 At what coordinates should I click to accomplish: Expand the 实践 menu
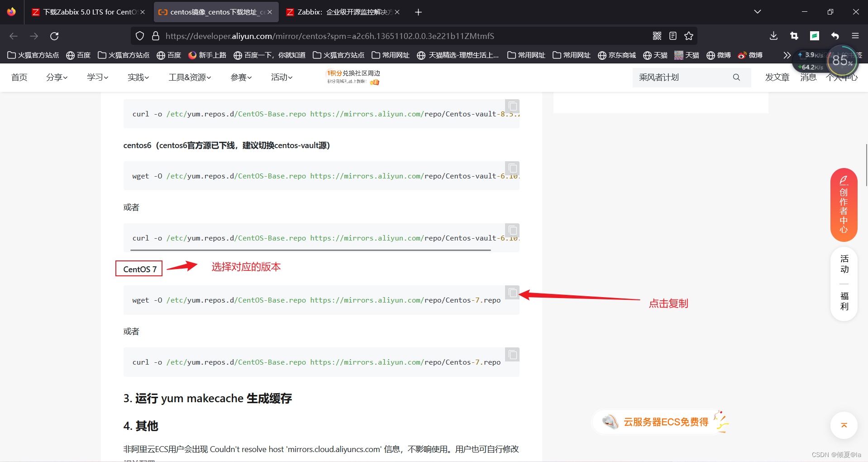point(138,77)
